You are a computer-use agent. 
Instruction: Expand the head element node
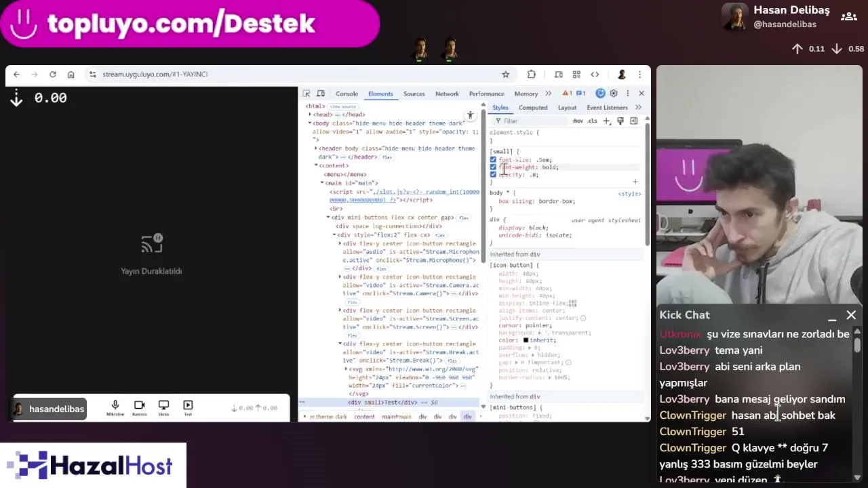click(x=311, y=115)
